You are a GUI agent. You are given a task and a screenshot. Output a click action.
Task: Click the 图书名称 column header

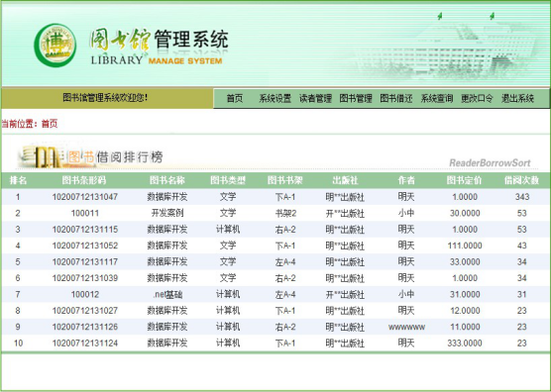point(167,180)
